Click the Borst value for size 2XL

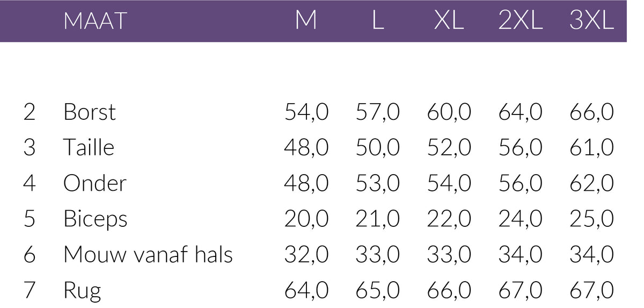point(520,112)
